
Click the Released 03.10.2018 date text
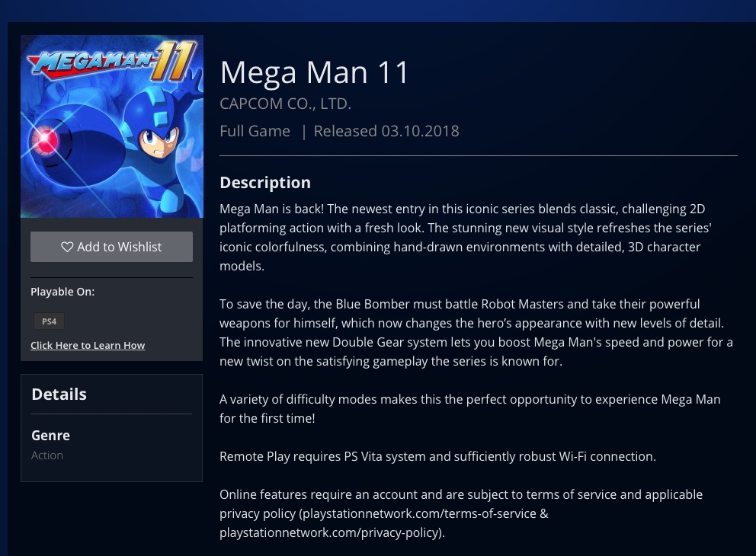[386, 131]
